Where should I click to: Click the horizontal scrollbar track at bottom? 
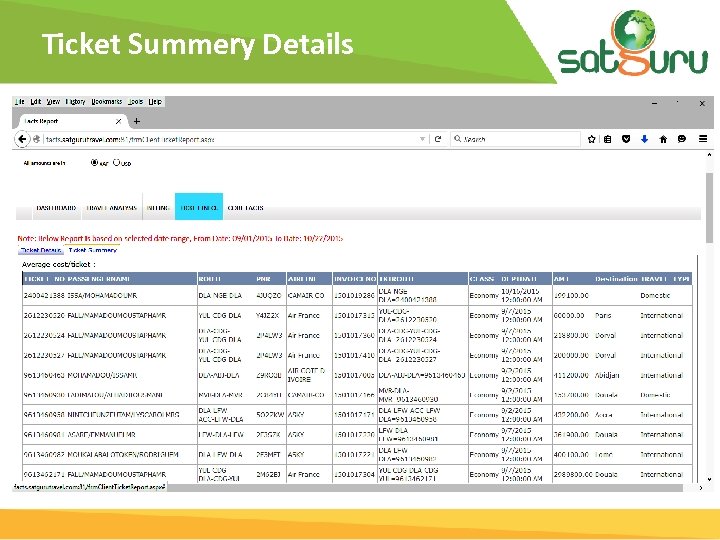427,488
